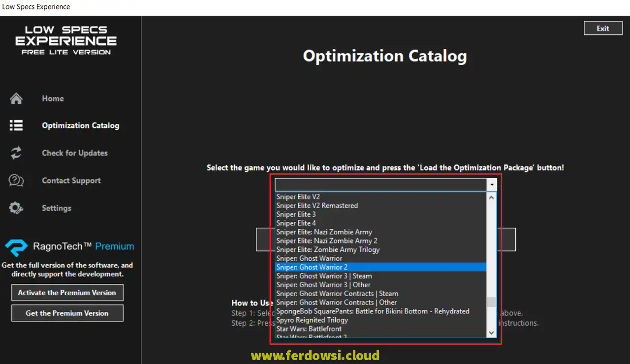Click the Optimization Catalog list icon
Viewport: 630px width, 364px height.
pos(16,125)
